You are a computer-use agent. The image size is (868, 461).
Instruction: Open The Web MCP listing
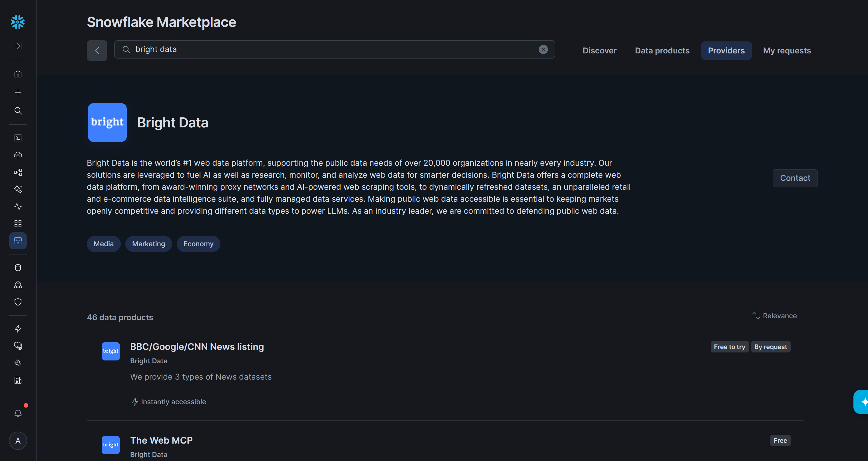161,440
